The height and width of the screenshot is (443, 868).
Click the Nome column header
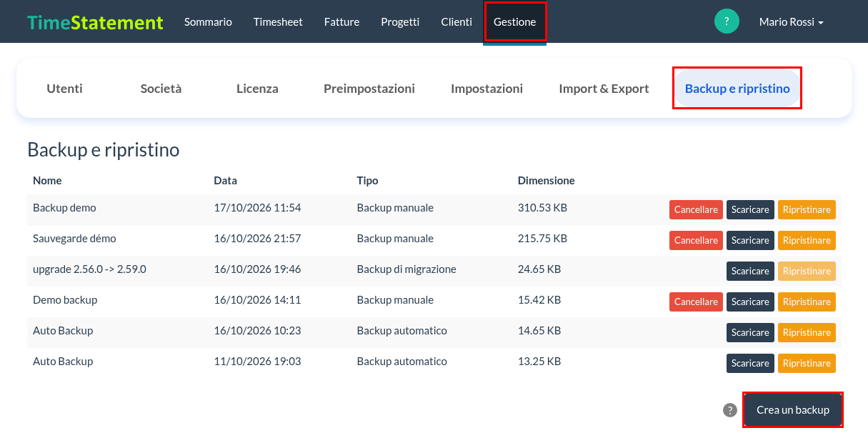[47, 181]
